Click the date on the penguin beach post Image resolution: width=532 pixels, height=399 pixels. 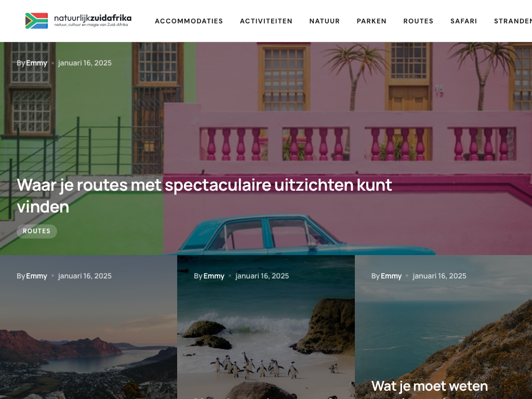(x=262, y=276)
